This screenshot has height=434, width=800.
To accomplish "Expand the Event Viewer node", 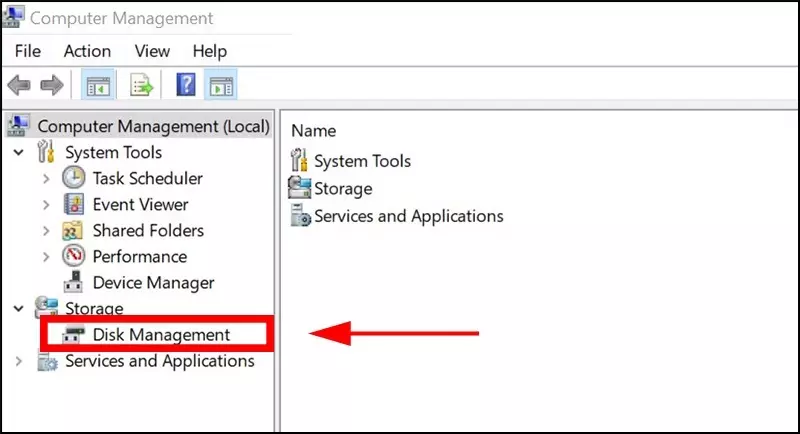I will [46, 205].
